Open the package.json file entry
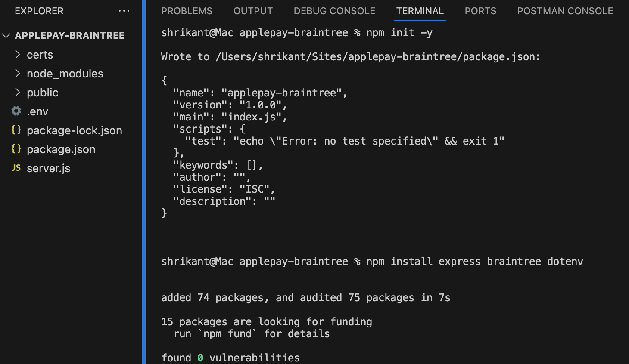The height and width of the screenshot is (364, 629). [x=61, y=149]
